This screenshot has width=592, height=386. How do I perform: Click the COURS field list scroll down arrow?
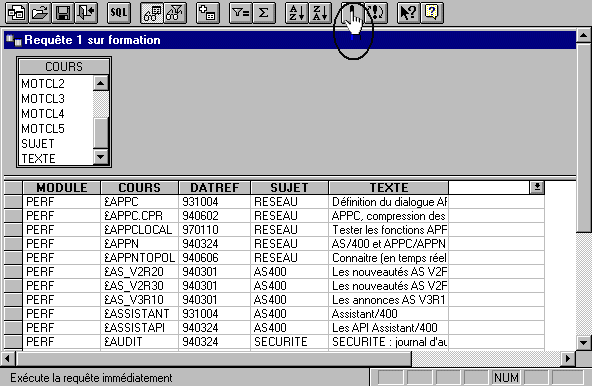[101, 157]
